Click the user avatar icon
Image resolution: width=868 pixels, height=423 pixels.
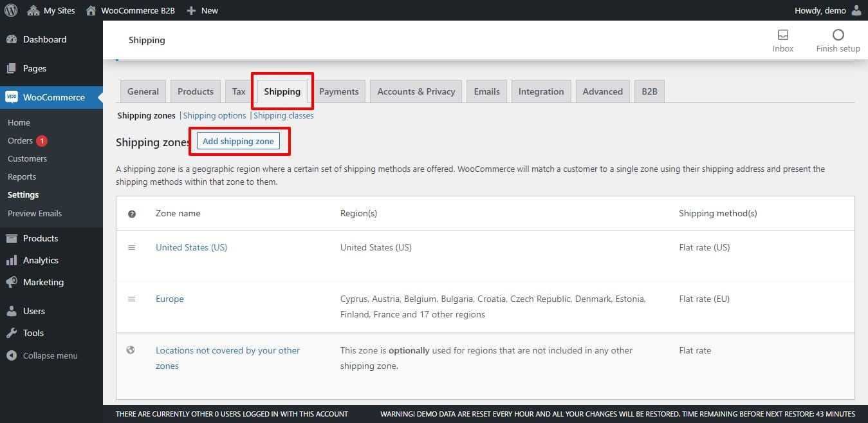point(856,10)
